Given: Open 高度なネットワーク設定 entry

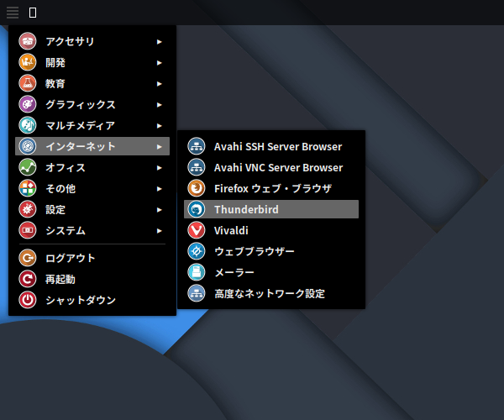Looking at the screenshot, I should pos(271,293).
